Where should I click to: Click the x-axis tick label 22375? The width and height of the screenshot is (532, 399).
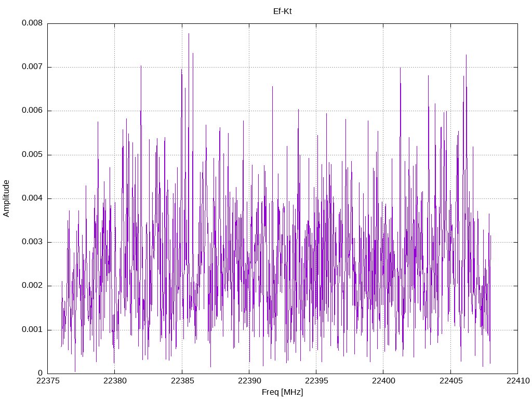tap(47, 381)
